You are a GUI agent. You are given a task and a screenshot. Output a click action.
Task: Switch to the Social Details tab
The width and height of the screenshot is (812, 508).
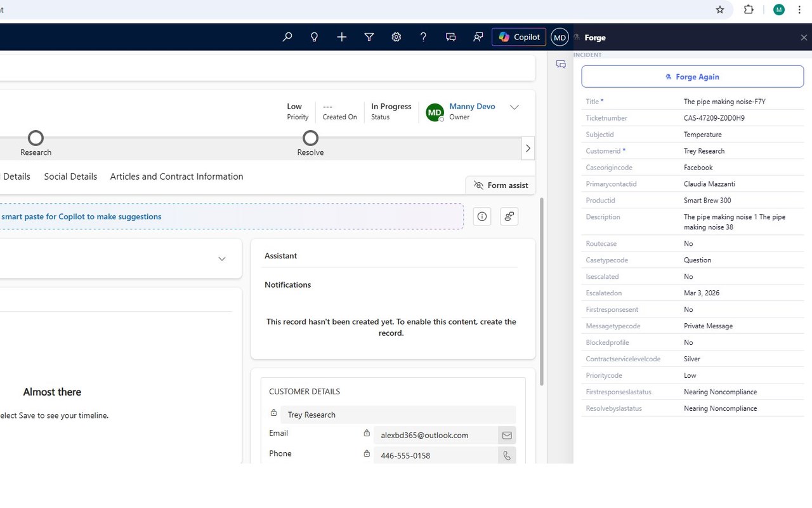[x=70, y=177]
